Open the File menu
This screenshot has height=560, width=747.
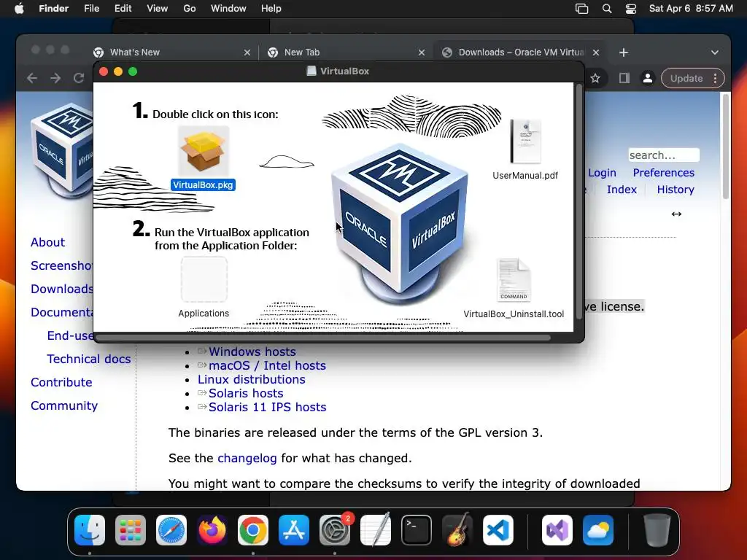pos(91,9)
